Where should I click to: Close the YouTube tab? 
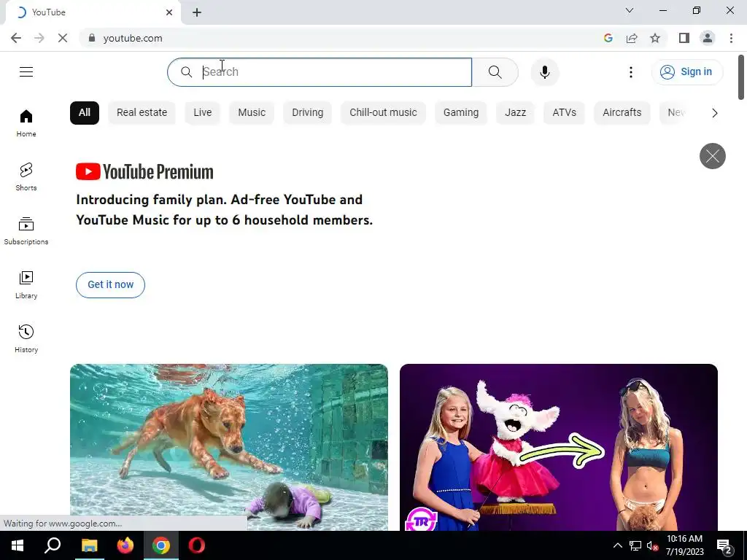tap(169, 12)
